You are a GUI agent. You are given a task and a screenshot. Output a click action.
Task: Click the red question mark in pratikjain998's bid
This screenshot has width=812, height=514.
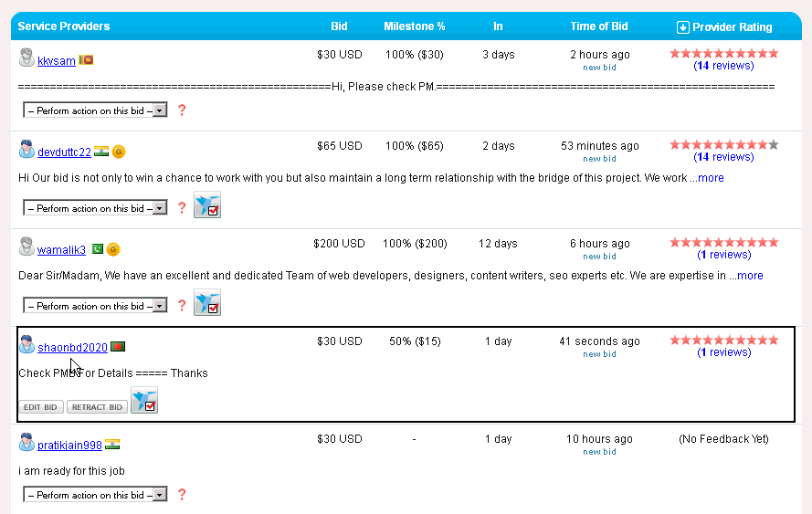point(182,495)
